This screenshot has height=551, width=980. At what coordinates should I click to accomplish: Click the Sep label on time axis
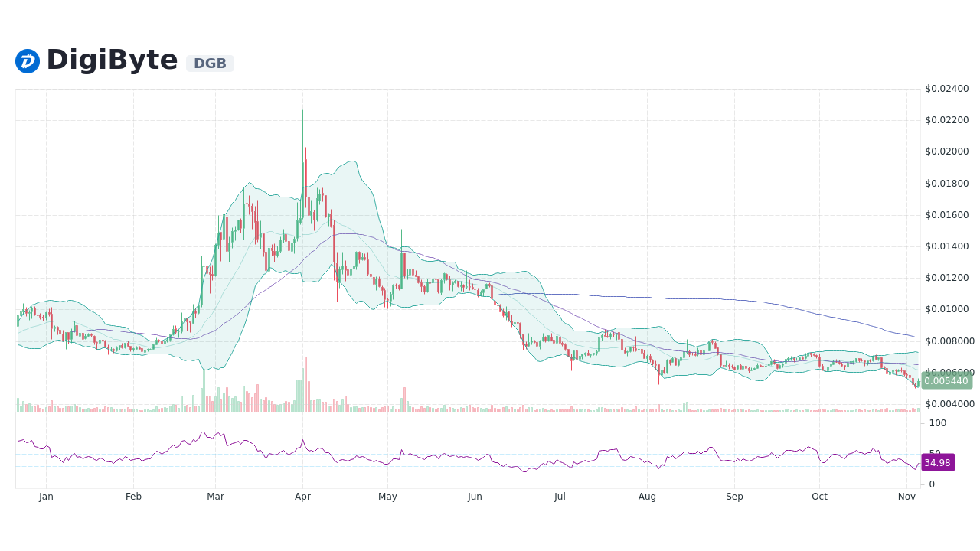[x=734, y=497]
